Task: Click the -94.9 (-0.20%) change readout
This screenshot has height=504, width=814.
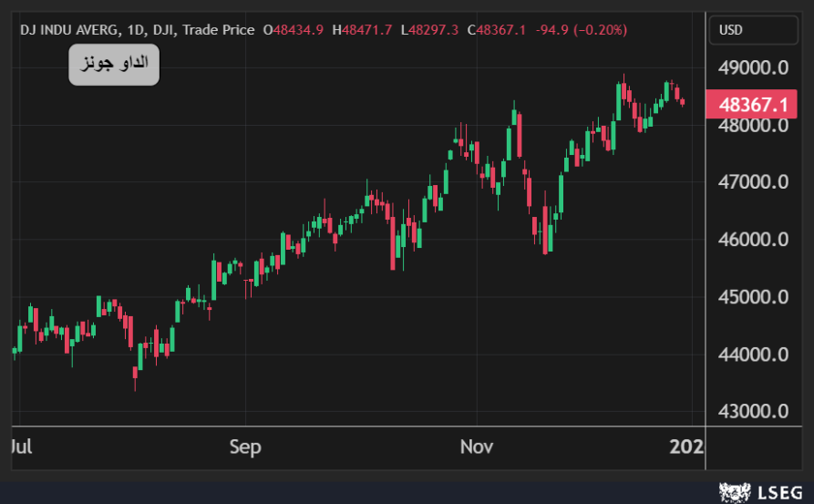Action: [x=581, y=30]
